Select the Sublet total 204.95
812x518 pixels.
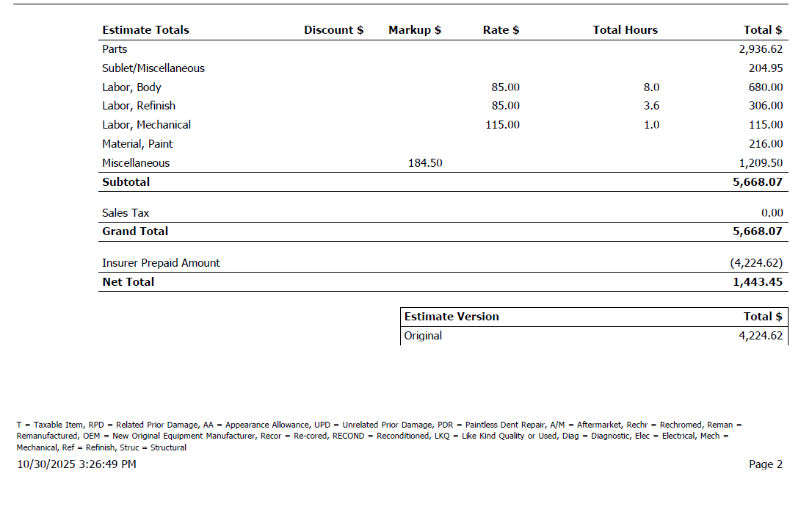(766, 68)
